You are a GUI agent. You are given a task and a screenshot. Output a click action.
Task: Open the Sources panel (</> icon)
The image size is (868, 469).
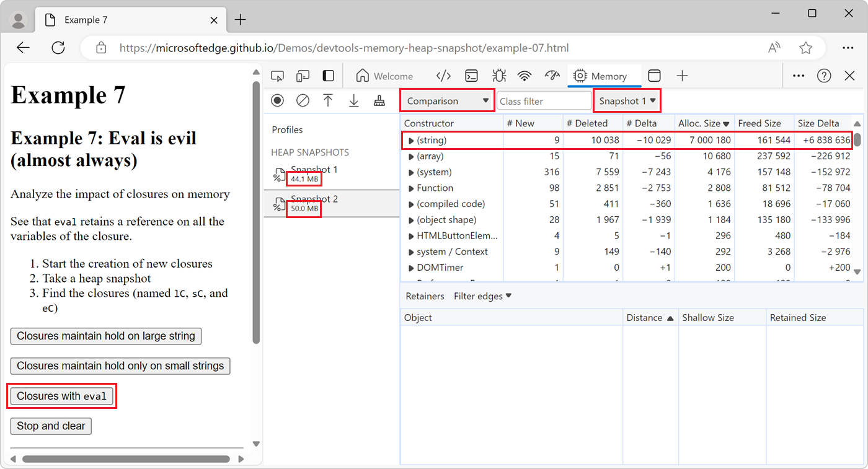443,75
